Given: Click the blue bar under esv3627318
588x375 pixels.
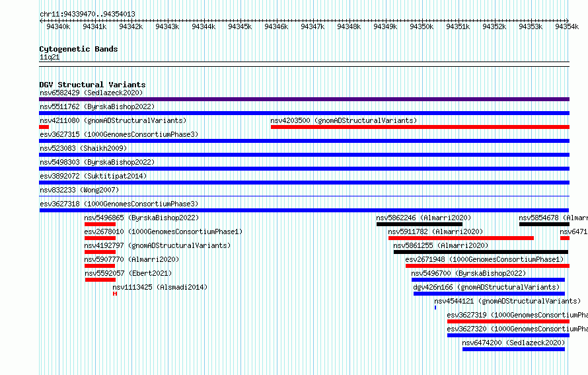Looking at the screenshot, I should pos(304,210).
